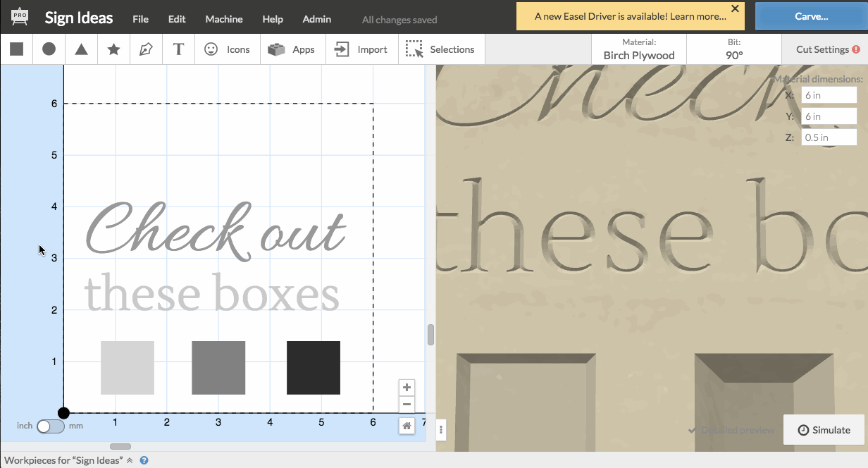Open the Material Birch Plywood dropdown
868x468 pixels.
[x=638, y=49]
